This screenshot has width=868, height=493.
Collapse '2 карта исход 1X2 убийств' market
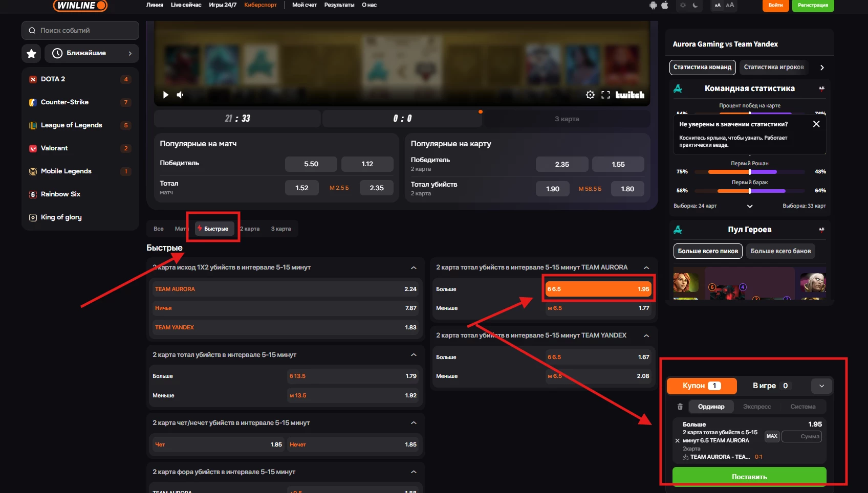point(414,267)
